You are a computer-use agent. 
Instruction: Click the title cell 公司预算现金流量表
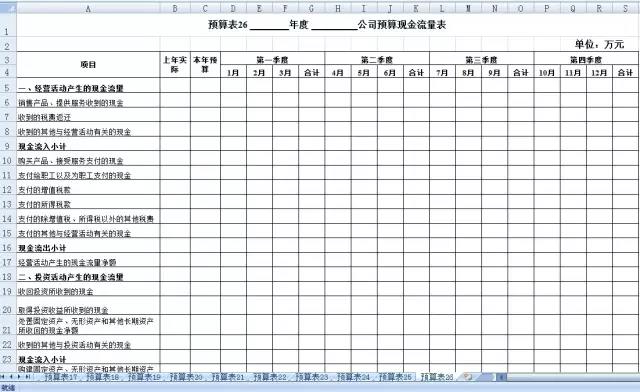pos(402,25)
